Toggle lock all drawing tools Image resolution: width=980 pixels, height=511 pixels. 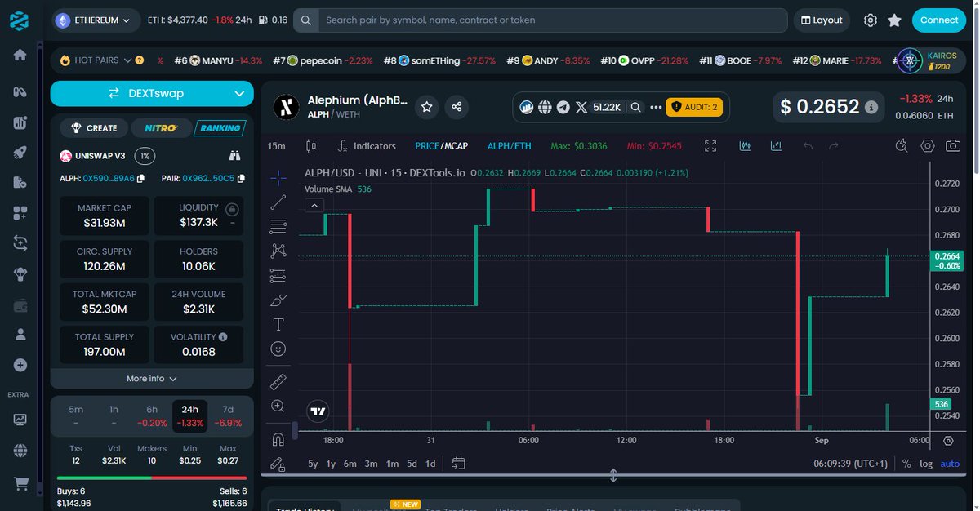coord(278,464)
